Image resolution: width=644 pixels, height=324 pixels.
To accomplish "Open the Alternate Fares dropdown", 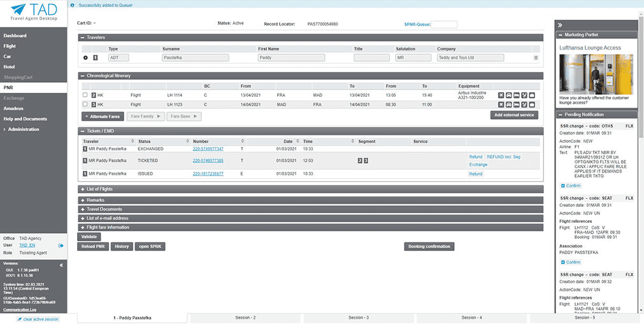I will pos(101,116).
